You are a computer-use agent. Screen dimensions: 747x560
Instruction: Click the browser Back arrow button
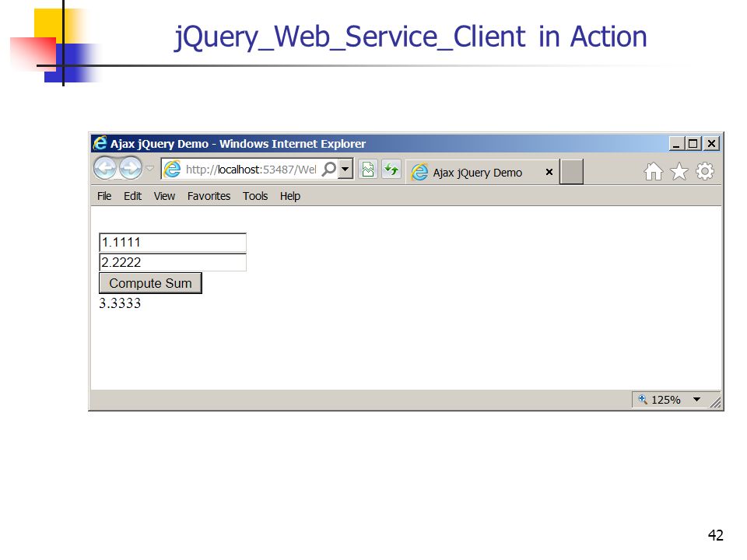[x=105, y=168]
